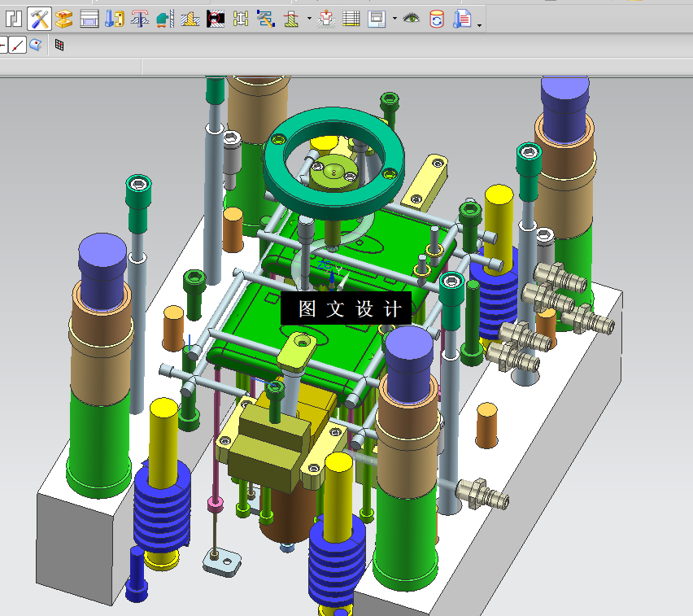Click the blue and yellow ejector pin icon
This screenshot has width=693, height=616.
click(x=115, y=18)
